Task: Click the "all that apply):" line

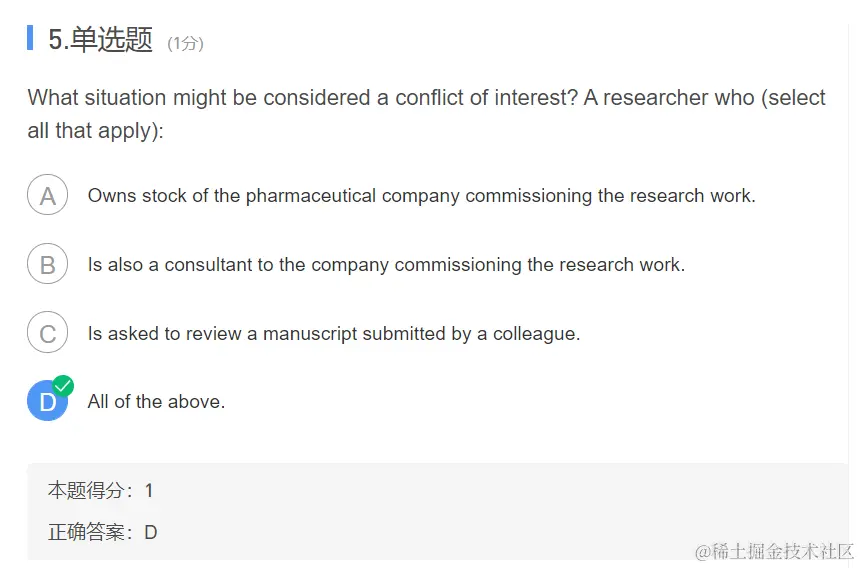Action: tap(96, 131)
